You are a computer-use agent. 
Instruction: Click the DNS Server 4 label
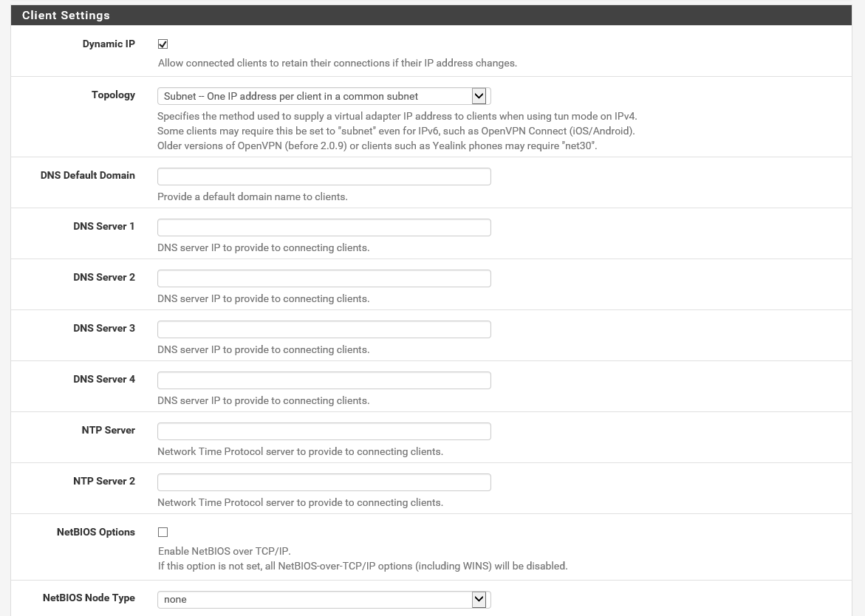tap(104, 380)
